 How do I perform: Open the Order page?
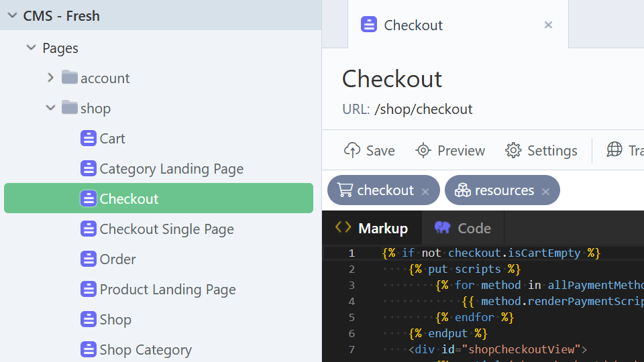point(117,259)
